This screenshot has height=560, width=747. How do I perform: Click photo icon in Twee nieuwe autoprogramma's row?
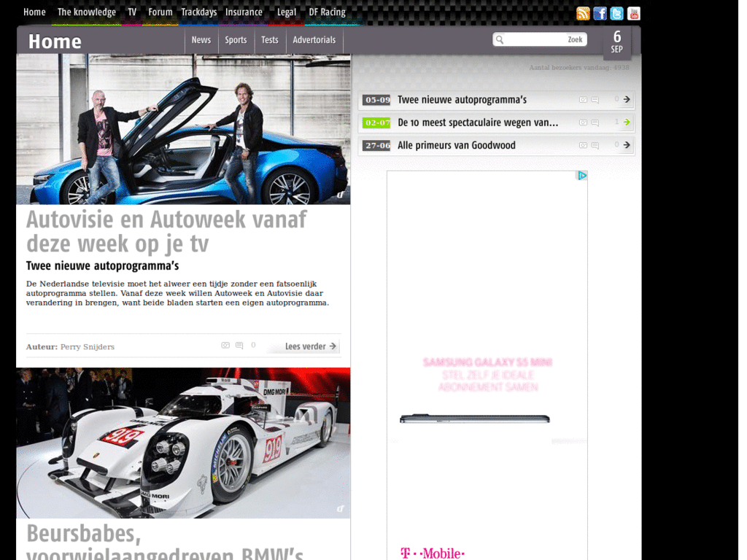583,99
